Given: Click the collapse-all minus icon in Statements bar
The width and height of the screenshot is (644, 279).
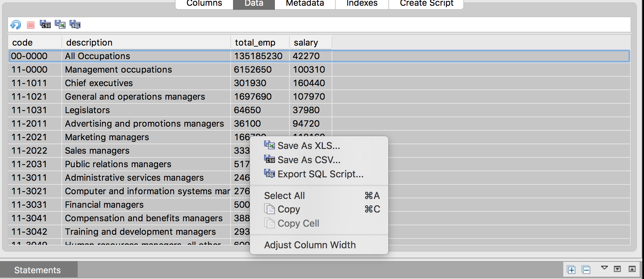Looking at the screenshot, I should 586,270.
